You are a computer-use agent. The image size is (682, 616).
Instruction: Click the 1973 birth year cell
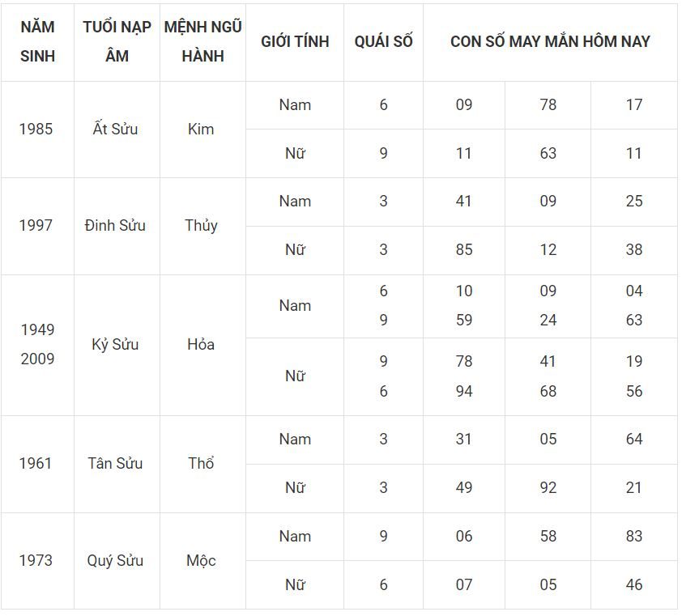36,560
